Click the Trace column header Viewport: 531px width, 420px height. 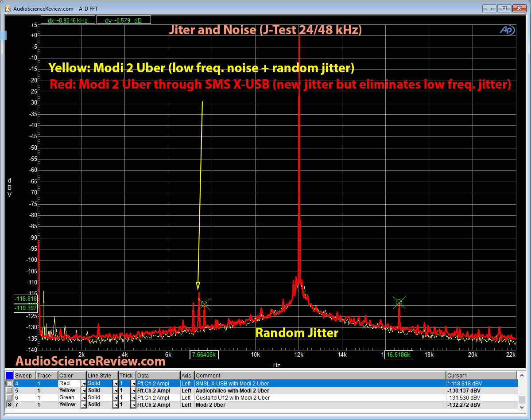(x=47, y=375)
